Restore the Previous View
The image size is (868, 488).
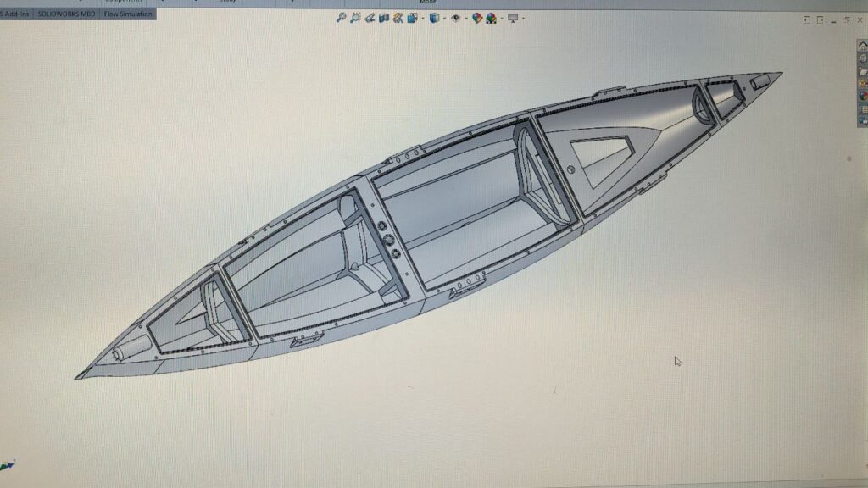click(370, 19)
